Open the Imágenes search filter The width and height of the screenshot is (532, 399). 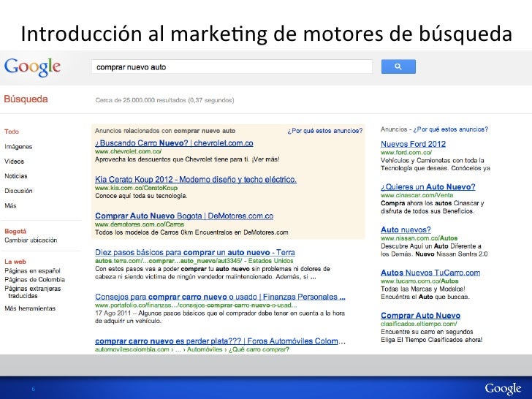pyautogui.click(x=18, y=147)
